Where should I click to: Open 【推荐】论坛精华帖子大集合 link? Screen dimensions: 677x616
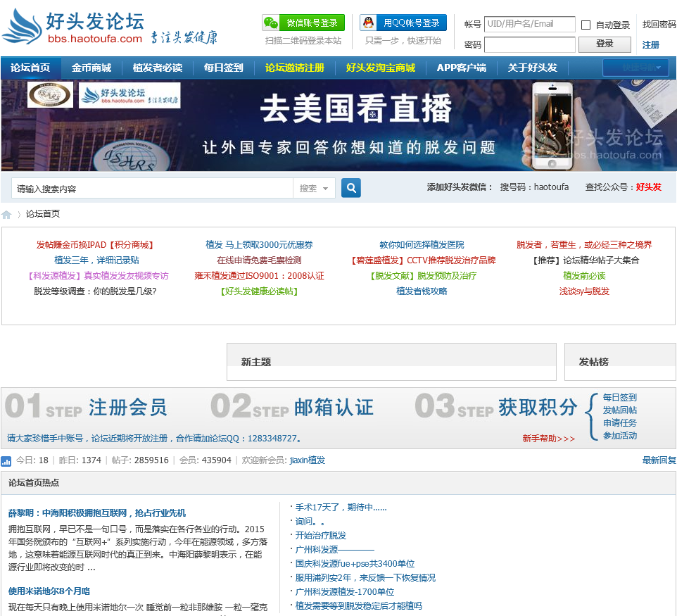coord(585,260)
